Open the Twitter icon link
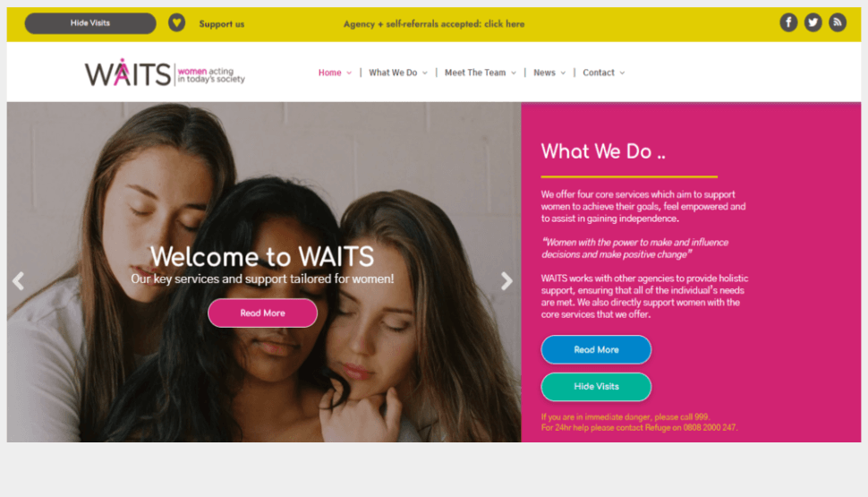Screen dimensions: 868x497 pos(813,22)
